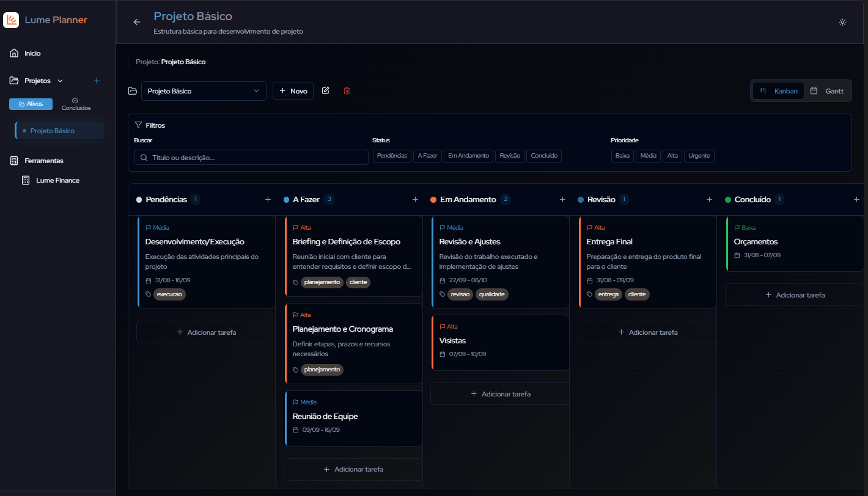Add a task via the Revisão column plus
Viewport: 868px width, 496px height.
coord(709,199)
